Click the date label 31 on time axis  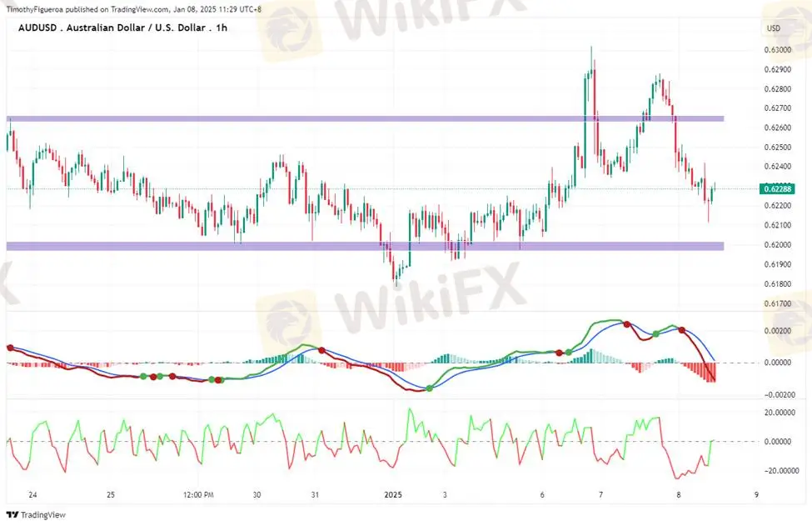click(315, 495)
